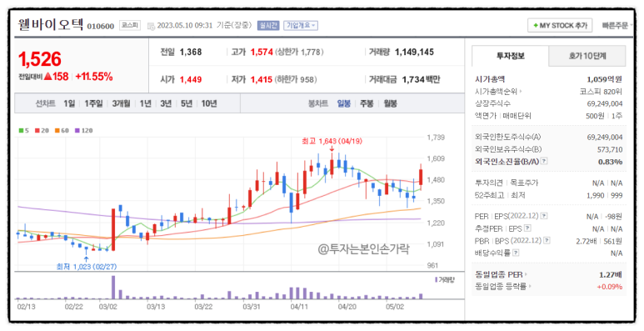644x331 pixels.
Task: Click the 외국인보유주식수 value 573,710
Action: [x=610, y=149]
